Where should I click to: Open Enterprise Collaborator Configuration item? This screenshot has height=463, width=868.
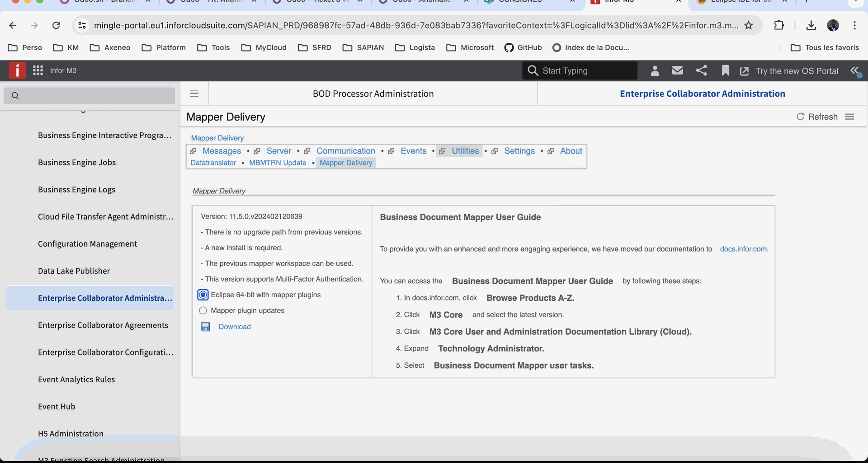pos(106,352)
